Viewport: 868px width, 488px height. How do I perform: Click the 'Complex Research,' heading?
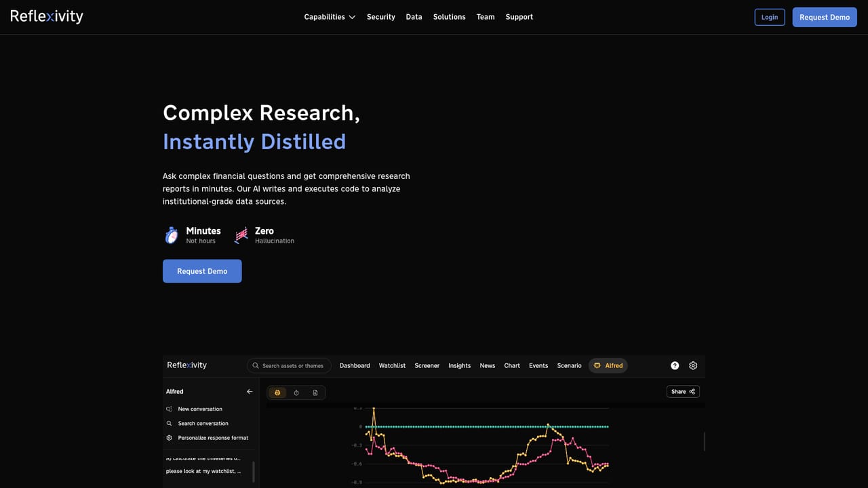261,113
